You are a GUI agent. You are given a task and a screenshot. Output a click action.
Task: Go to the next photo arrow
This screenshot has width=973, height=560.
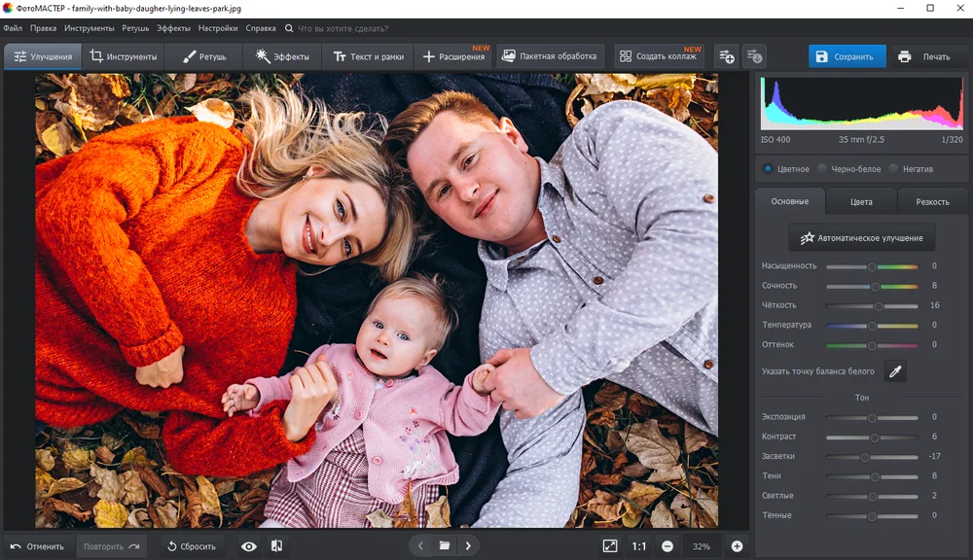[468, 546]
